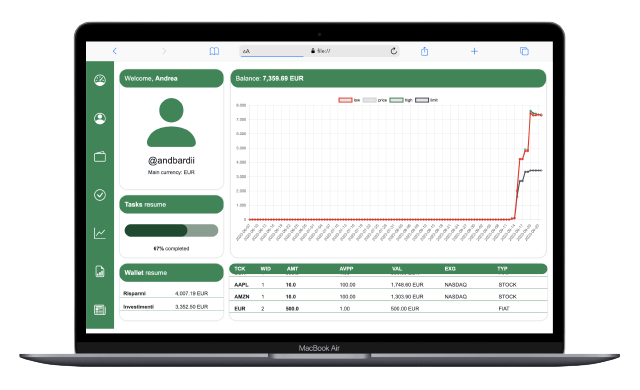Viewport: 640px width, 390px height.
Task: Click the Tasks resume header
Action: (171, 204)
